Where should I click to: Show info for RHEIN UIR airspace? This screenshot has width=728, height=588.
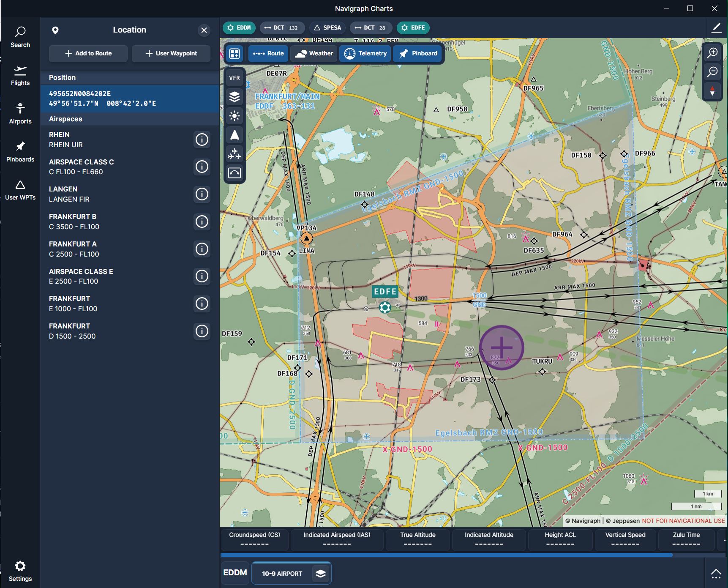tap(202, 139)
